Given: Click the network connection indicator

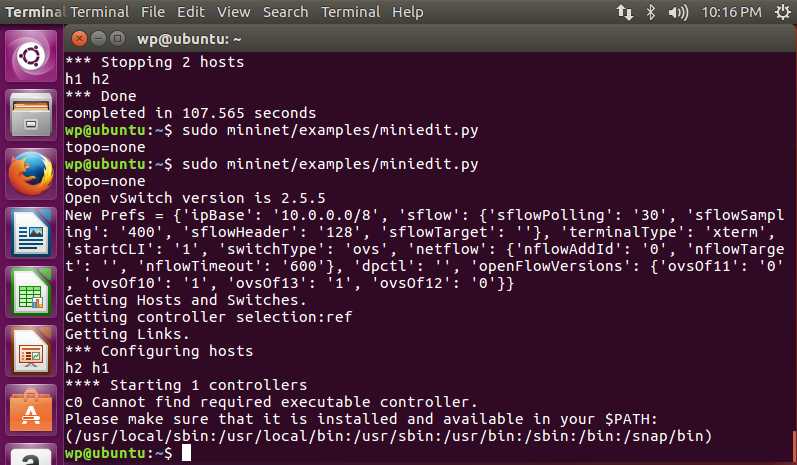Looking at the screenshot, I should (x=625, y=12).
